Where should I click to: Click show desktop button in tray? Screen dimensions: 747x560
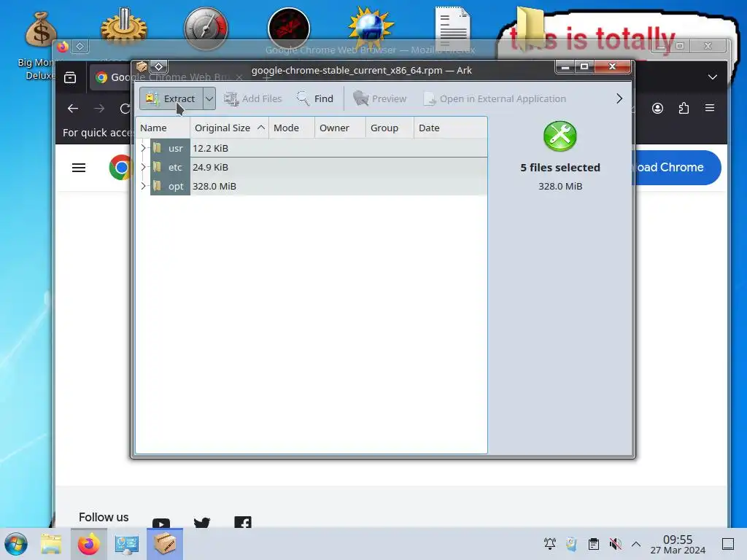(728, 544)
